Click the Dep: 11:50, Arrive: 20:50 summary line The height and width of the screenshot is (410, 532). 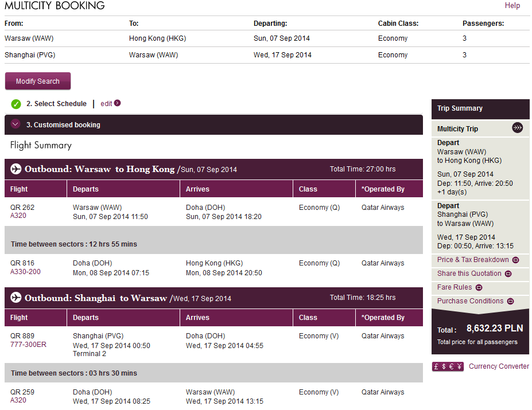coord(475,183)
